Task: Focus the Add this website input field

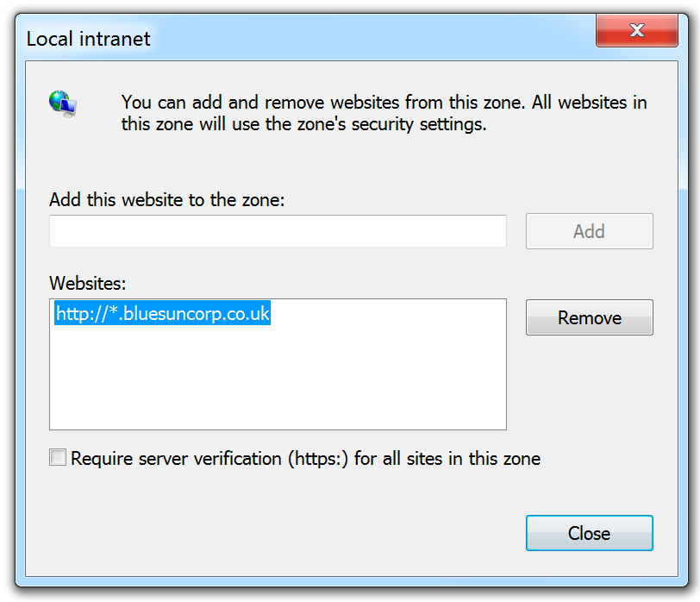Action: [x=278, y=231]
